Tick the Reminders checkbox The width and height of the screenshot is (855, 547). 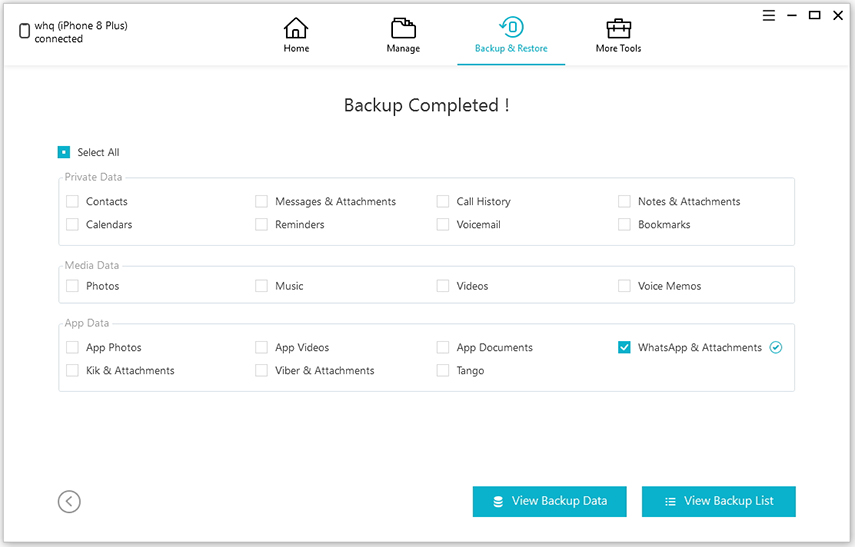tap(261, 224)
